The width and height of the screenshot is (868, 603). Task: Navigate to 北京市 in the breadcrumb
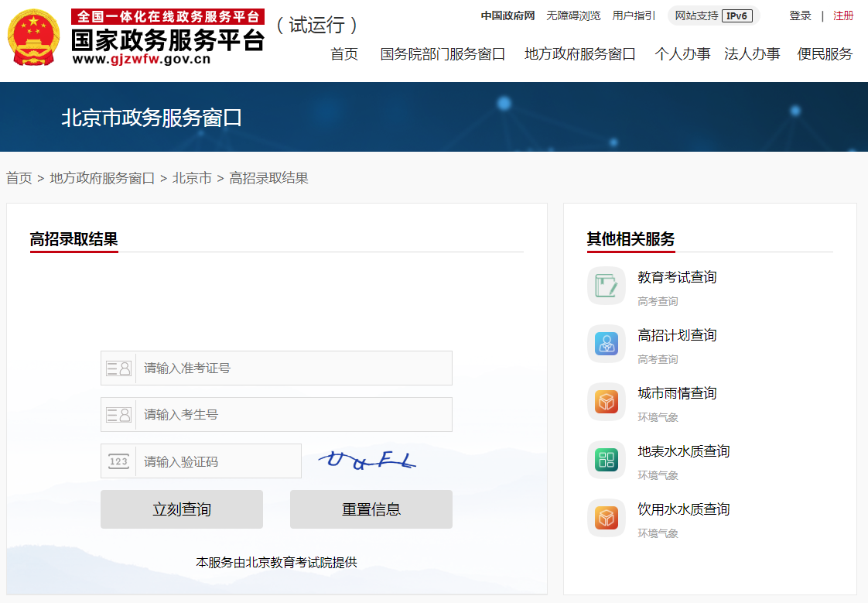pyautogui.click(x=192, y=178)
